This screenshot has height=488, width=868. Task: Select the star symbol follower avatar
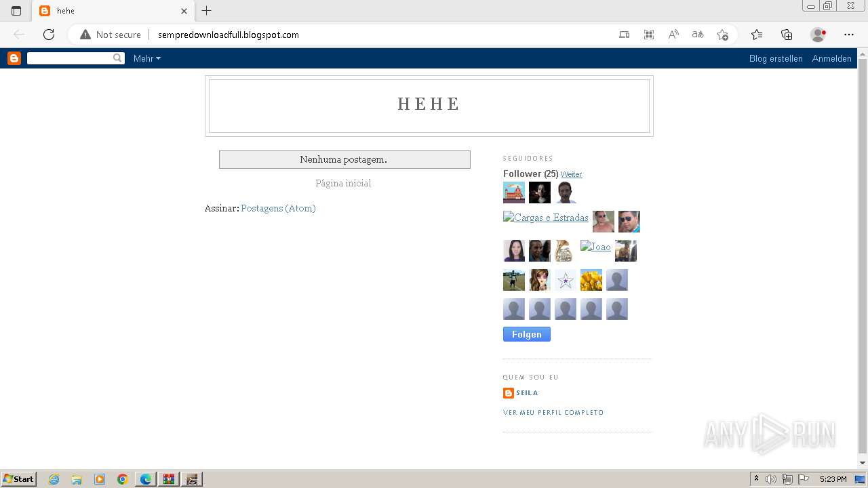click(566, 280)
